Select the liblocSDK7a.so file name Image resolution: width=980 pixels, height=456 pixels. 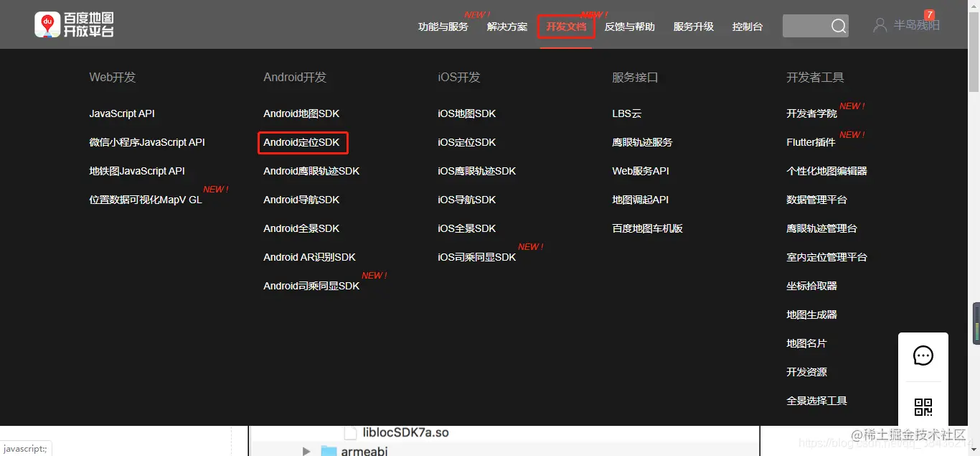pyautogui.click(x=405, y=433)
